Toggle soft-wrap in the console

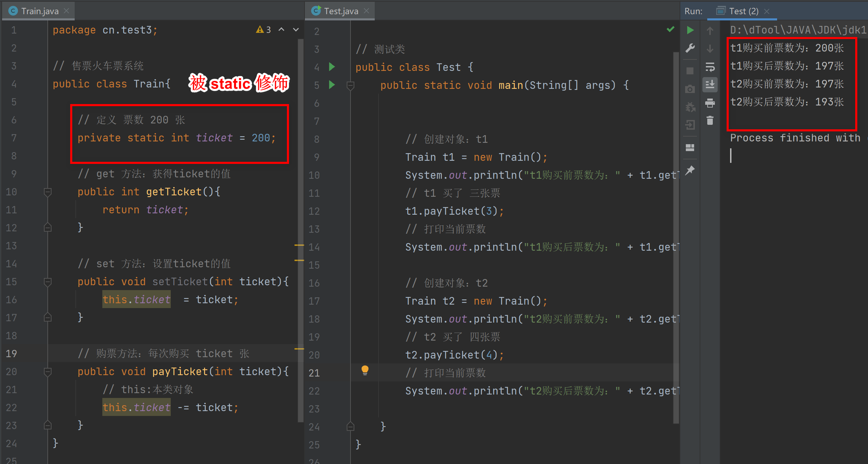[710, 67]
